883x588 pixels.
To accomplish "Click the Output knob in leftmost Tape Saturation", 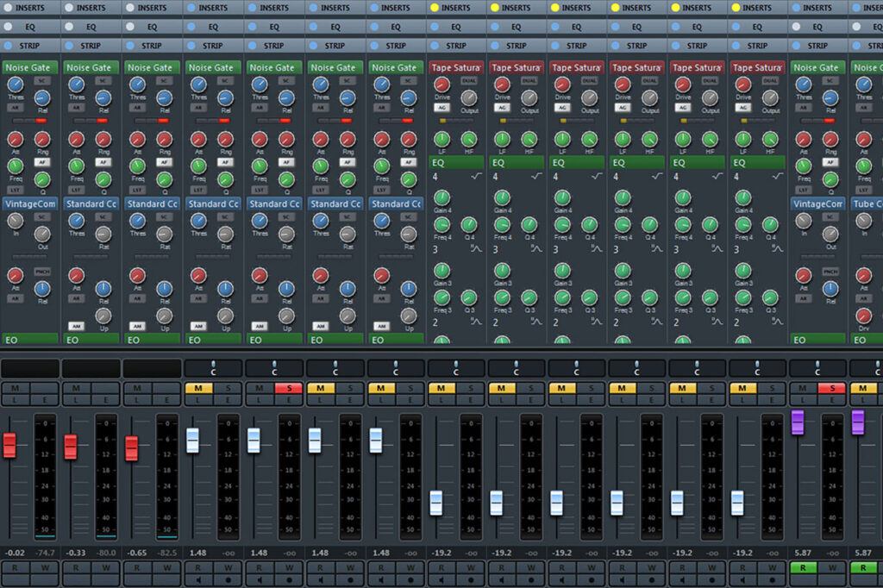I will pos(468,97).
